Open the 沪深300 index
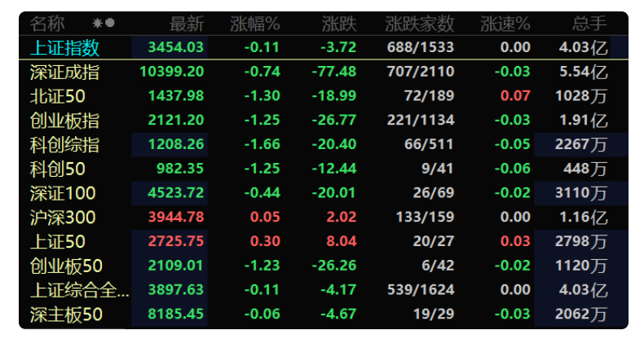Viewport: 644px width, 339px height. [x=324, y=217]
